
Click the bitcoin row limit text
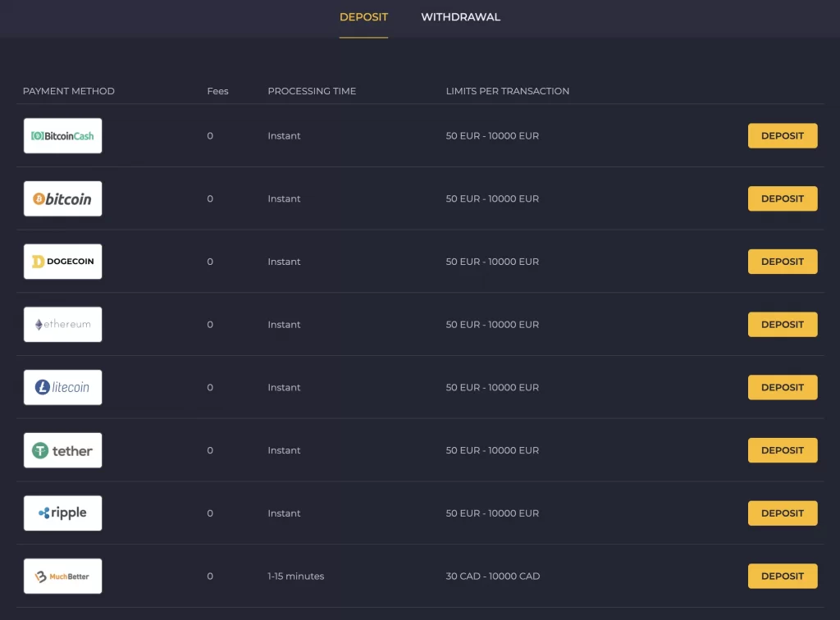coord(492,198)
